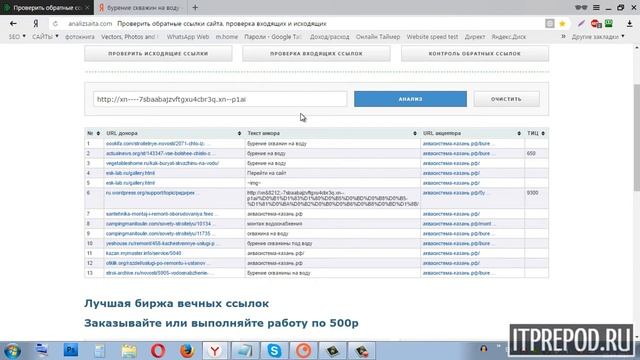Viewport: 640px width, 360px height.
Task: Click the notepad icon after Photoshop on taskbar
Action: tap(100, 351)
